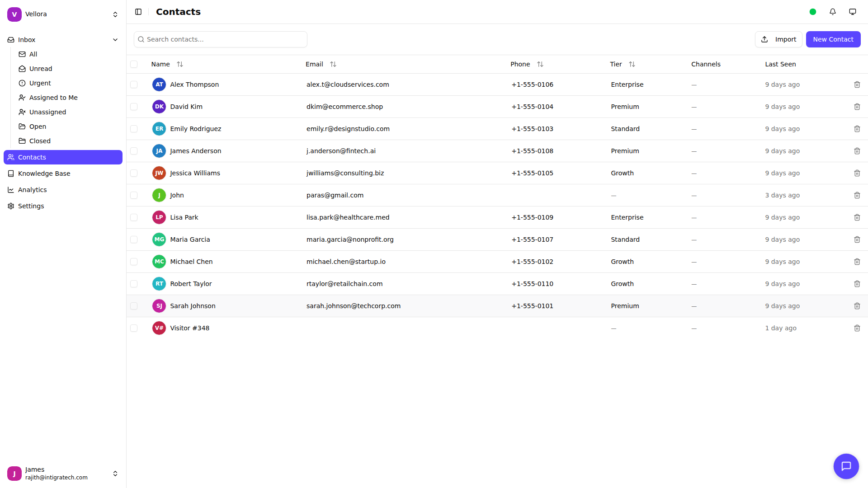Click the Vellora workspace logo
Viewport: 868px width, 488px height.
click(x=14, y=14)
